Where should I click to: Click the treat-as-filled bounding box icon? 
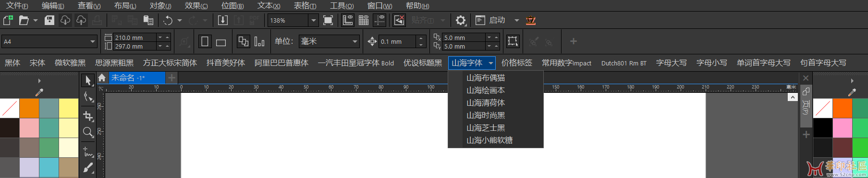click(513, 41)
